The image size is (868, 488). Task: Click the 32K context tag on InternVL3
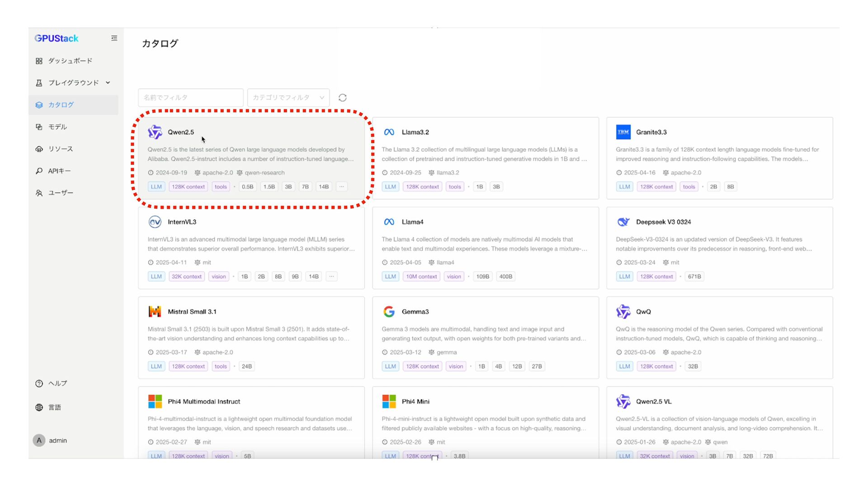click(x=187, y=277)
